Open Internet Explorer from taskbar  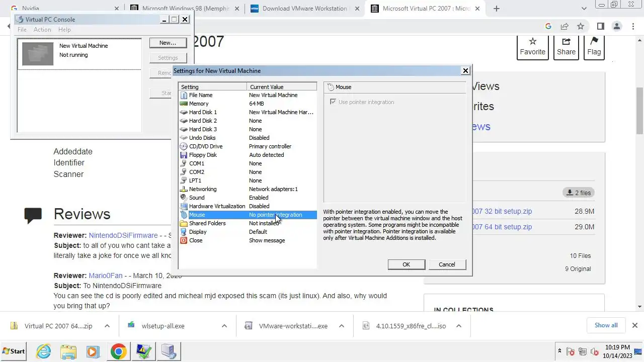click(44, 351)
